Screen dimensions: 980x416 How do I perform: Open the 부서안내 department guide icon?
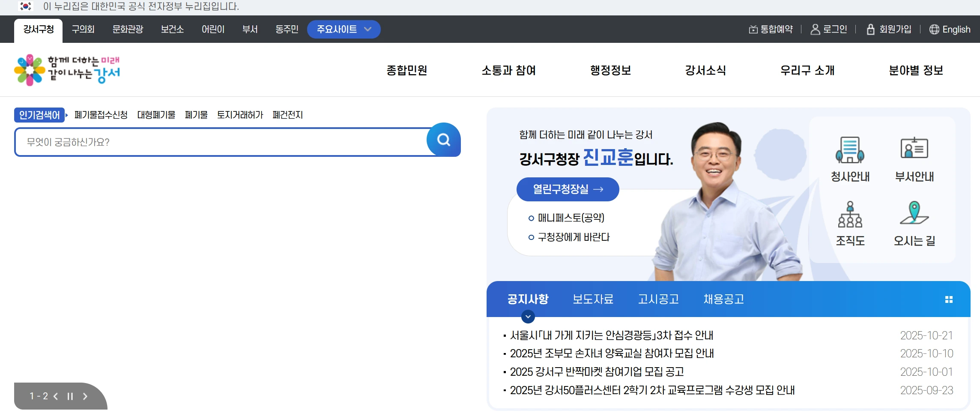click(x=914, y=159)
